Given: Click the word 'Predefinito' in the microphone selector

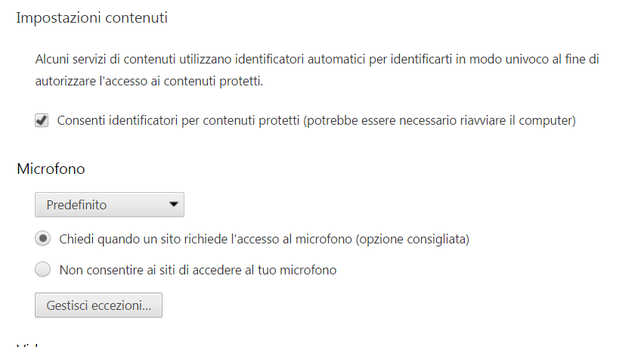Looking at the screenshot, I should (76, 205).
